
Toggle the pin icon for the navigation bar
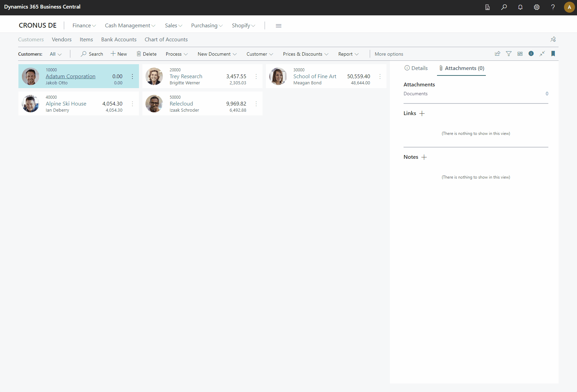click(553, 39)
